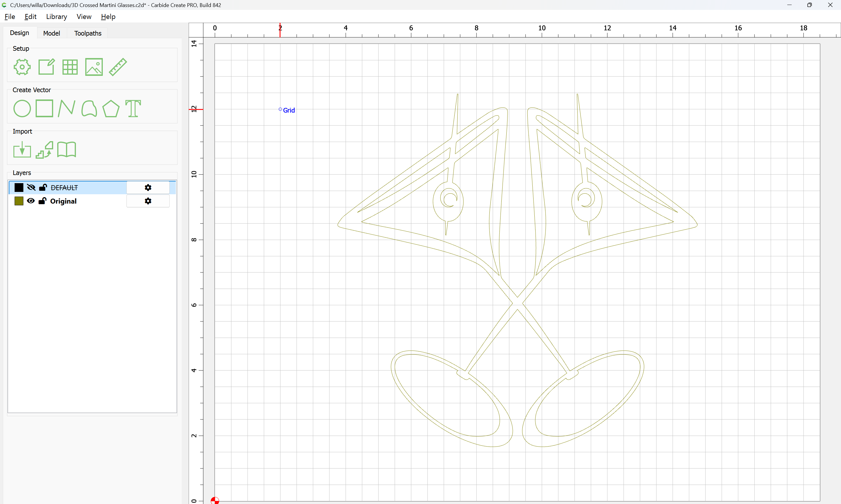Click the Grid settings icon
The height and width of the screenshot is (504, 841).
pyautogui.click(x=70, y=67)
